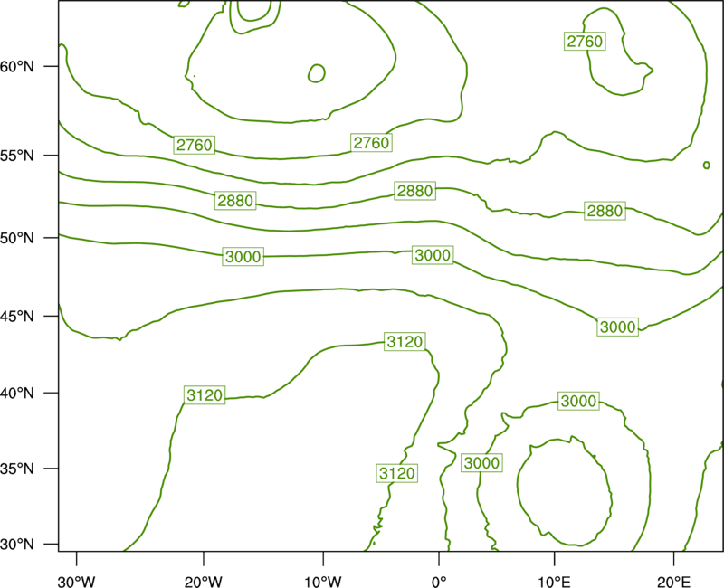Click the 40°N latitude axis label
The height and width of the screenshot is (588, 724).
[x=17, y=394]
